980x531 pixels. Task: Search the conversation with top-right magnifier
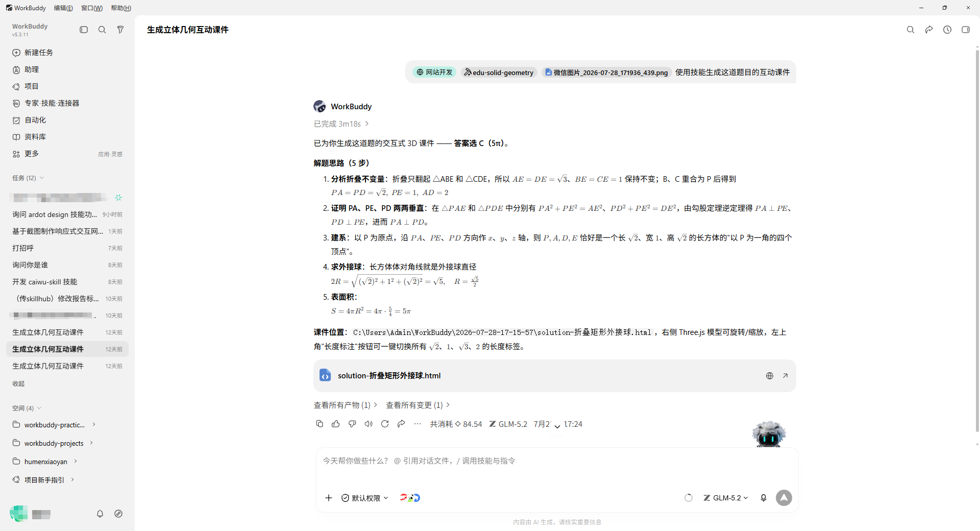click(910, 30)
